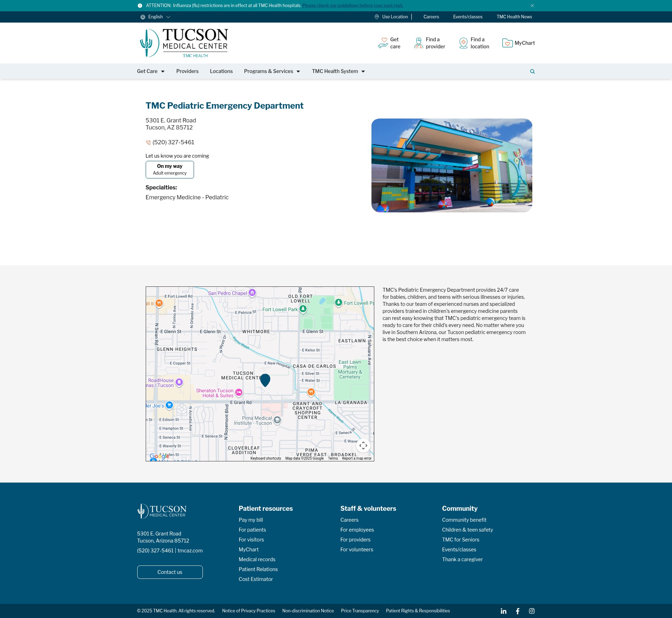Screen dimensions: 672x618
Task: Click the Find a location pin icon
Action: click(x=464, y=43)
